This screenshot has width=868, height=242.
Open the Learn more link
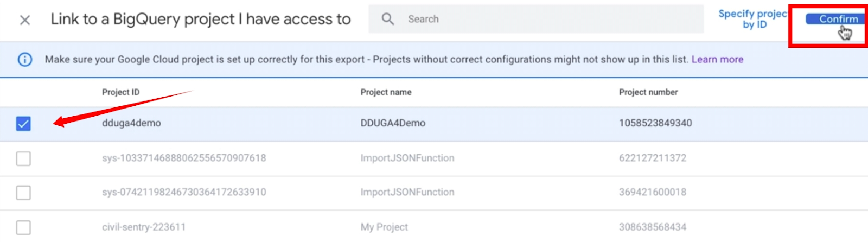(x=717, y=59)
